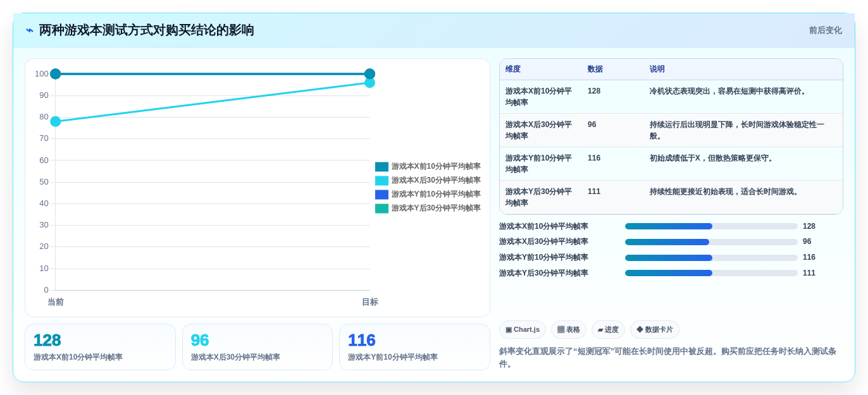Click the 表格 tag
The image size is (868, 395).
coord(569,329)
